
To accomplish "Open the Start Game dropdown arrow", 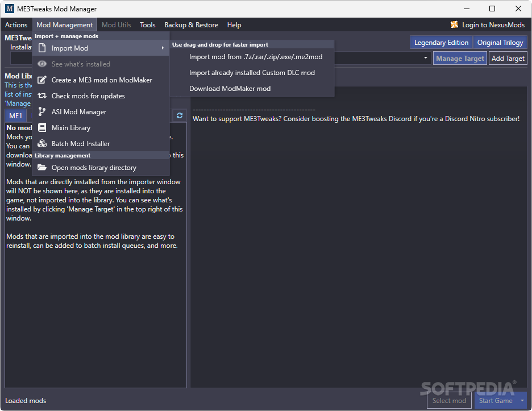I will (522, 401).
